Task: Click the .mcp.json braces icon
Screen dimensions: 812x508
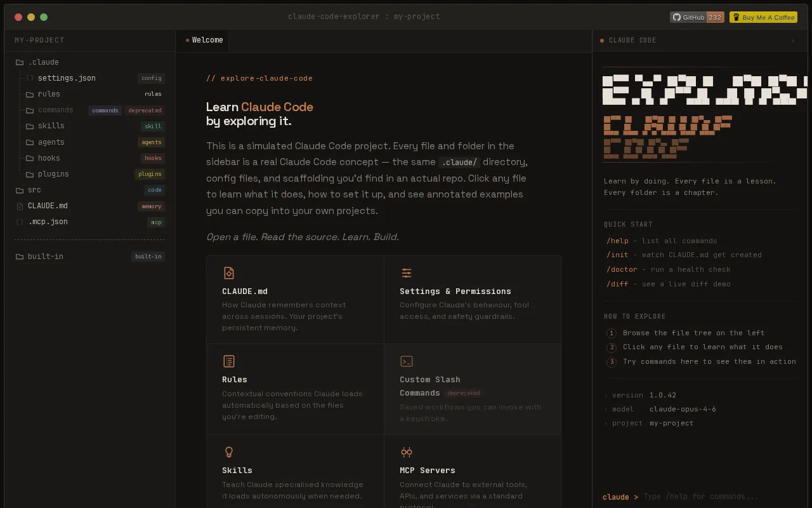Action: pos(20,222)
